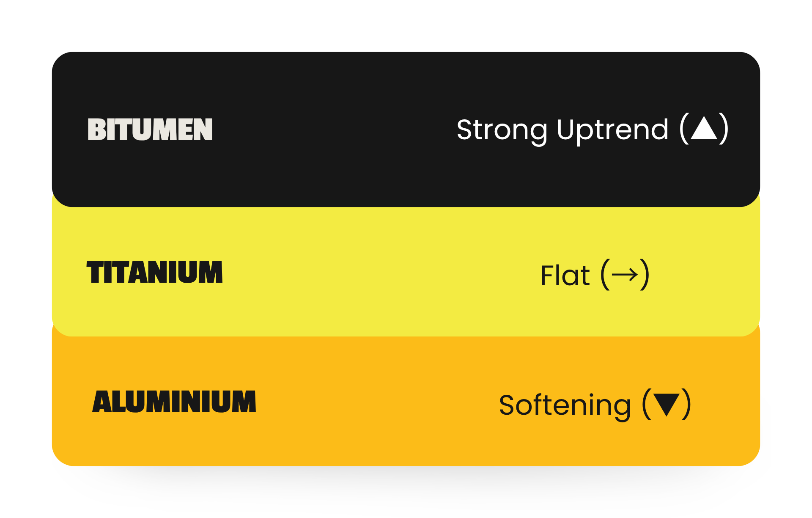Click opening parenthesis before the right arrow
This screenshot has height=518, width=812.
605,275
